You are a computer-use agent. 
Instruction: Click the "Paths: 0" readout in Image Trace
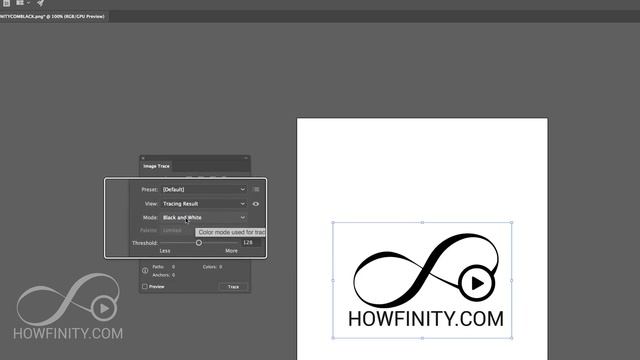click(x=164, y=267)
